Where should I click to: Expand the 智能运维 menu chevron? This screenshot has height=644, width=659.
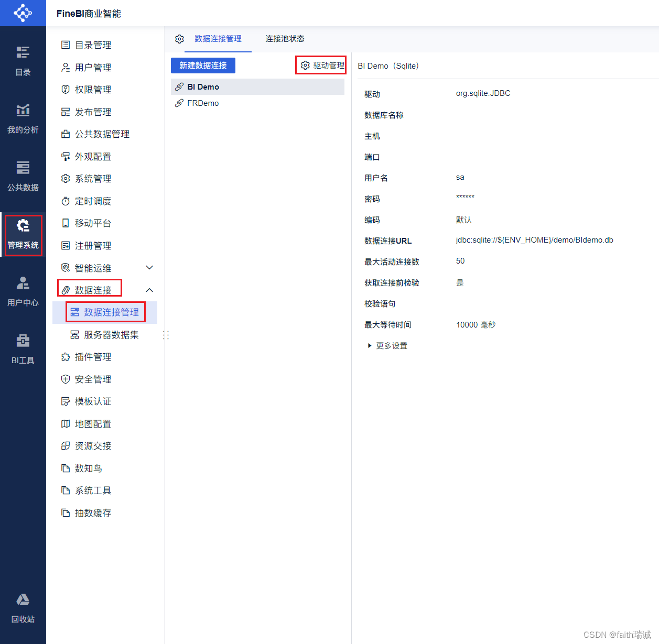click(149, 268)
